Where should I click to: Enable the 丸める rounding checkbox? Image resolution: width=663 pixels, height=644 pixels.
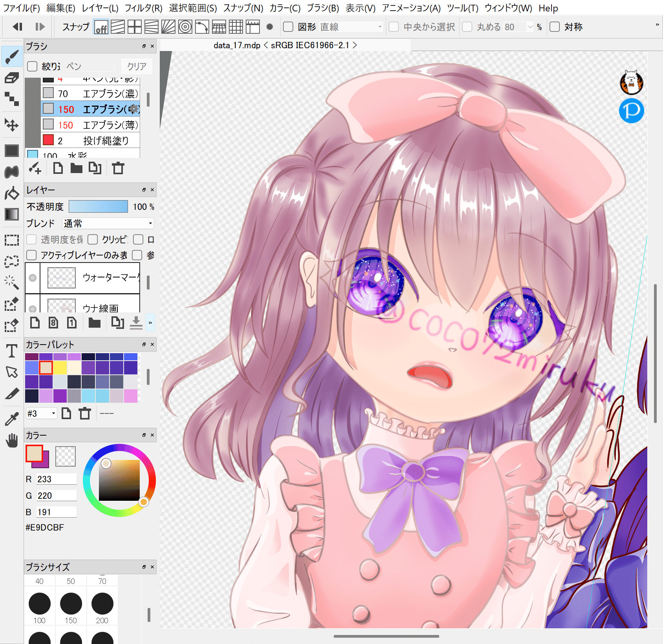[467, 27]
